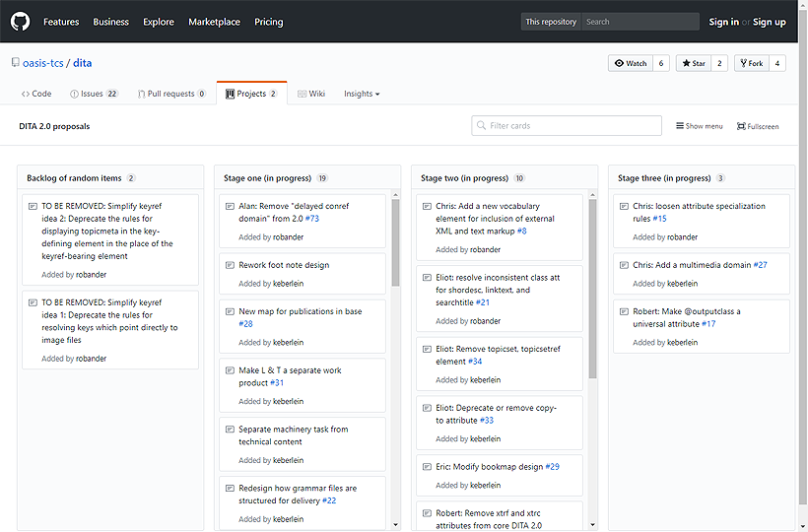Click the note icon on the 'Eliot: Deprecate or remove copy-to' card
Screen dimensions: 808x532
(427, 408)
